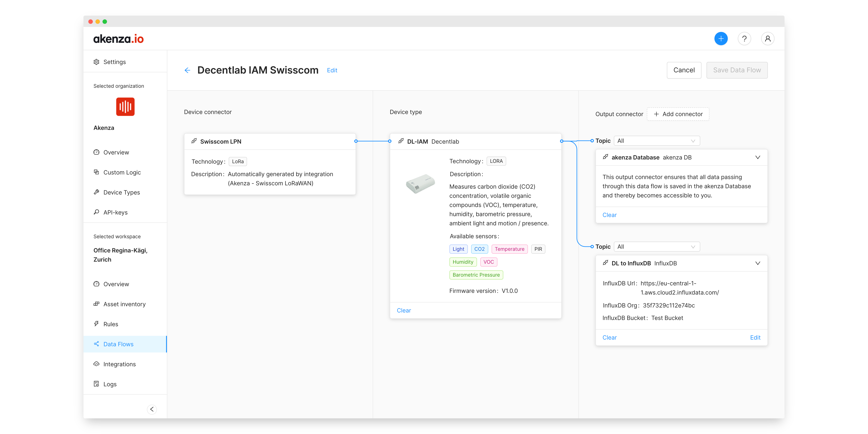Screen dimensions: 868x434
Task: Click Clear link on DL to InfluxDB card
Action: 609,337
